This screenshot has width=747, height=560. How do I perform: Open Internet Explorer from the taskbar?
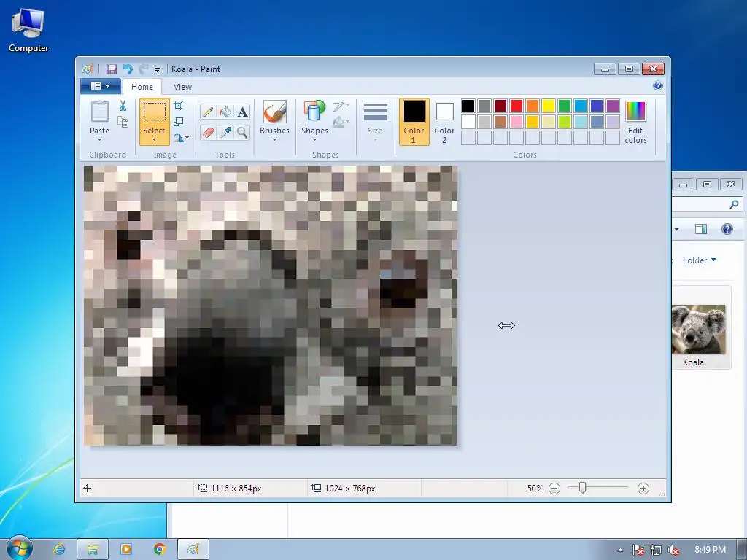click(59, 549)
